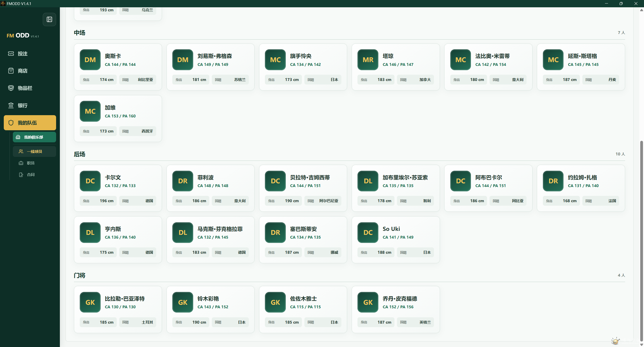Click the 中场 section heading
The image size is (644, 347).
point(79,33)
